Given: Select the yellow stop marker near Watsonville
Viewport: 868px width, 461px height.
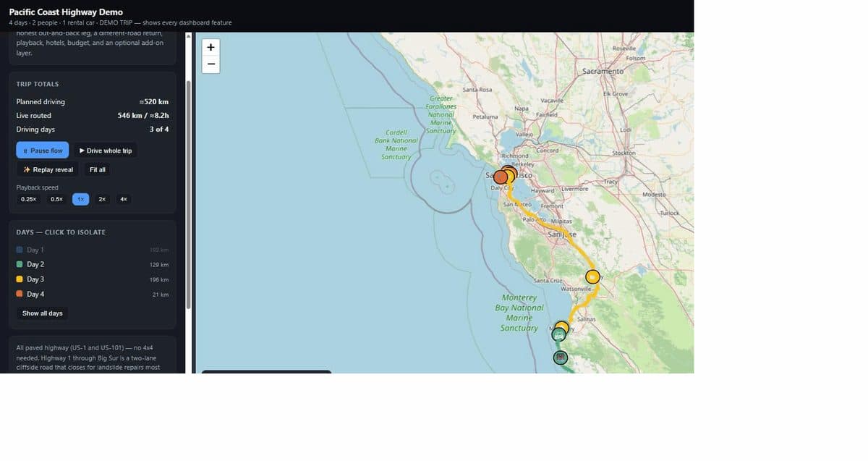Looking at the screenshot, I should [x=592, y=276].
